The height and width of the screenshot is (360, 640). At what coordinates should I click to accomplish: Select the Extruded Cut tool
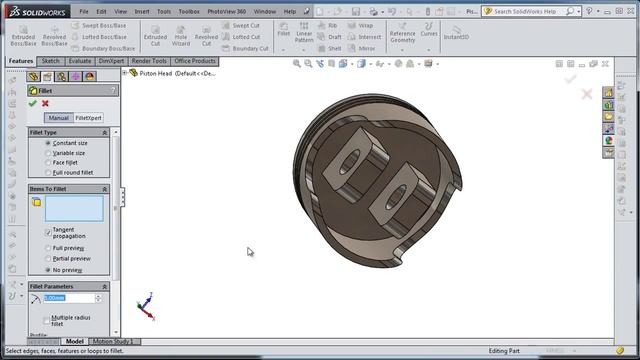point(155,36)
